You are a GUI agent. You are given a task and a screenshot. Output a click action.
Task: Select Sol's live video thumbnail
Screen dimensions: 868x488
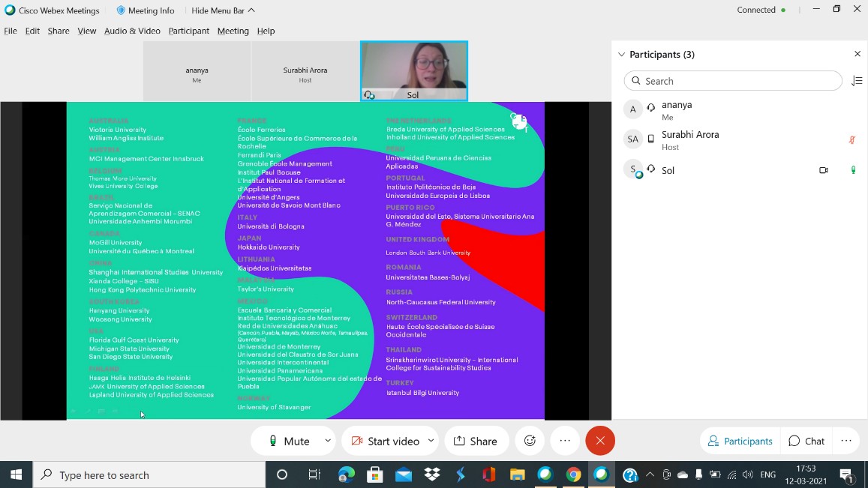pos(414,70)
